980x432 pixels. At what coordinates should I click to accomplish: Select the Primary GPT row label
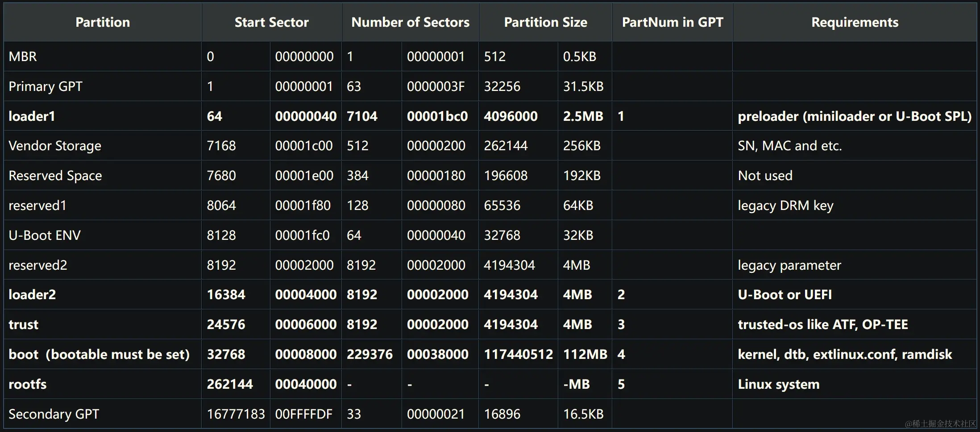point(46,86)
